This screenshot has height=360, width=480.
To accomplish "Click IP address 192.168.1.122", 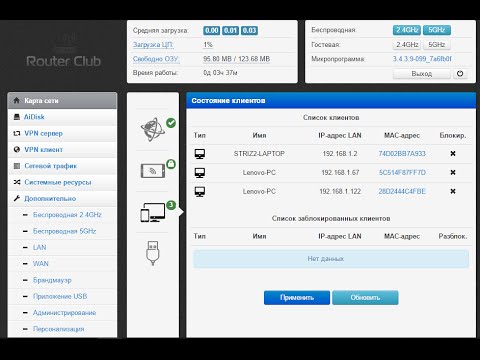I will [x=340, y=192].
